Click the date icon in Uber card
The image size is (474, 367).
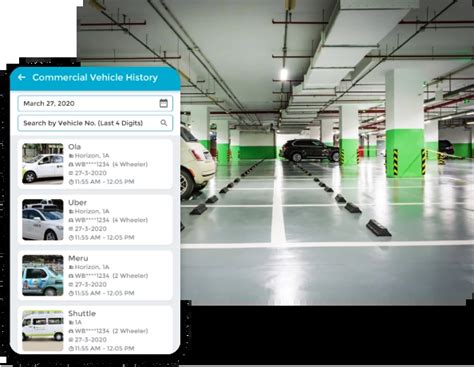pyautogui.click(x=71, y=229)
